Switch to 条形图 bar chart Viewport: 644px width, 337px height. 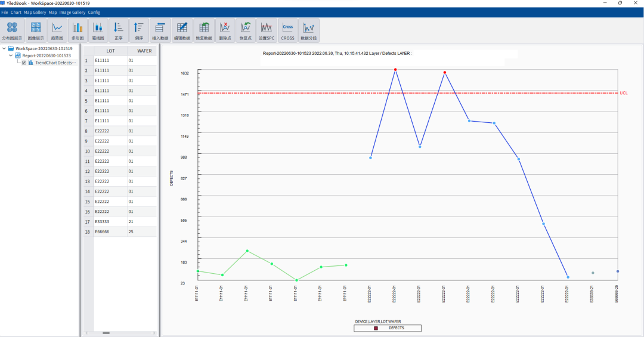(x=77, y=30)
